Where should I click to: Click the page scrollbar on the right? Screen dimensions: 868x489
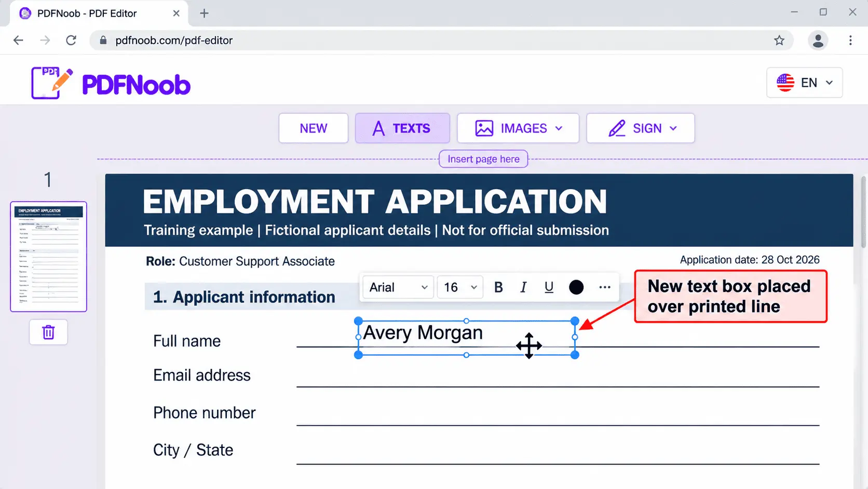click(x=863, y=213)
